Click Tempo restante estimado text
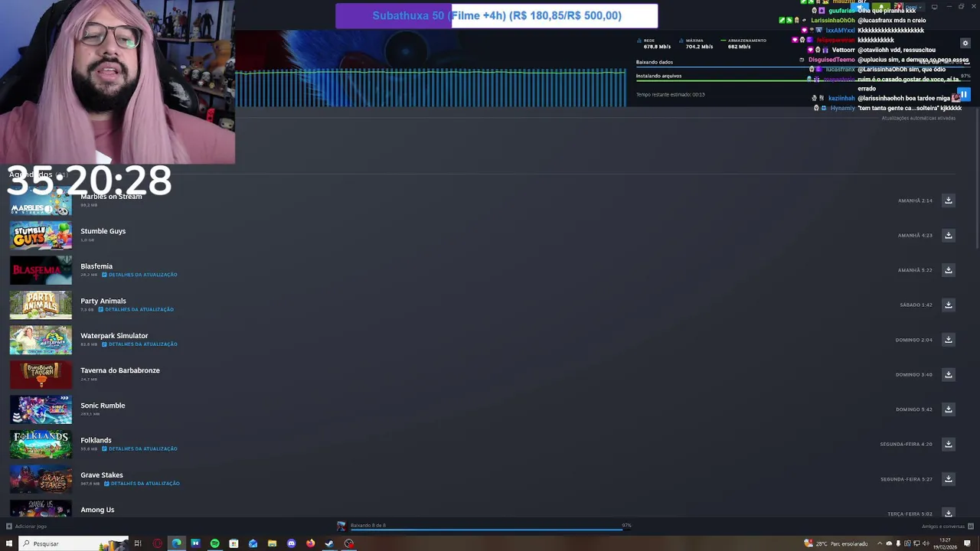 pyautogui.click(x=671, y=95)
